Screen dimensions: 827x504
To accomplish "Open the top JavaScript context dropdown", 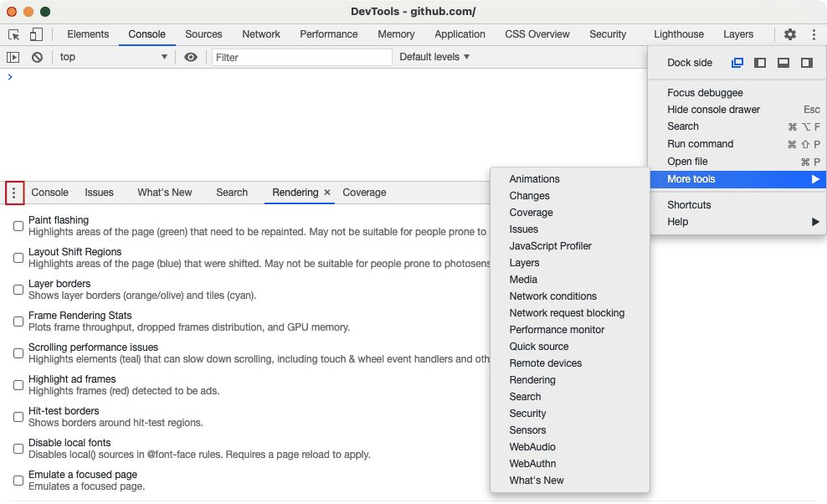I will pos(113,57).
